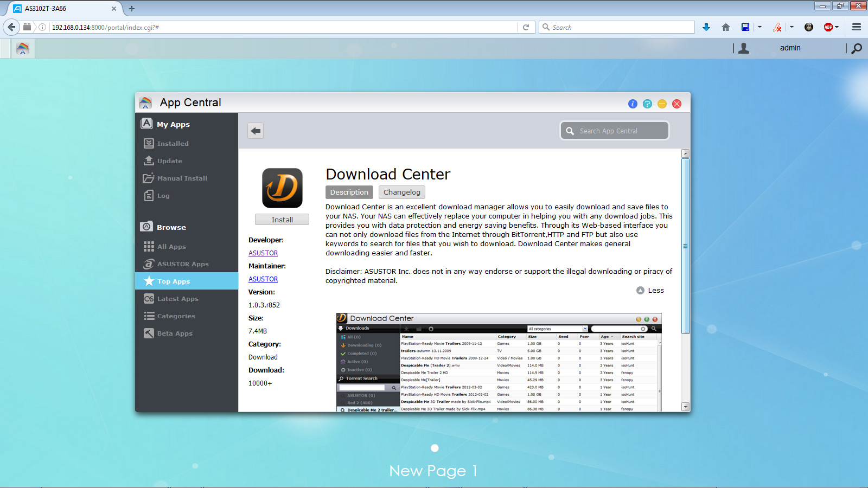Image resolution: width=868 pixels, height=488 pixels.
Task: Close the App Central window
Action: 676,104
